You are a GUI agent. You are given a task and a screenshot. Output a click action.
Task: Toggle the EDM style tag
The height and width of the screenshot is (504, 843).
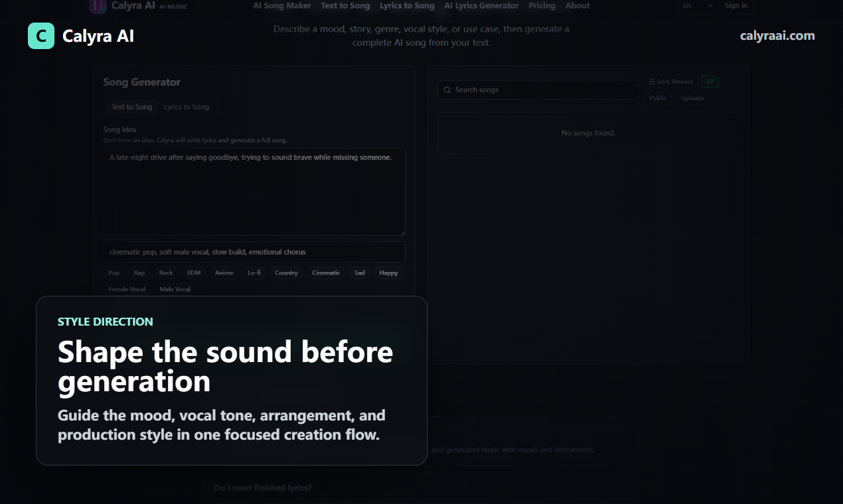tap(194, 273)
